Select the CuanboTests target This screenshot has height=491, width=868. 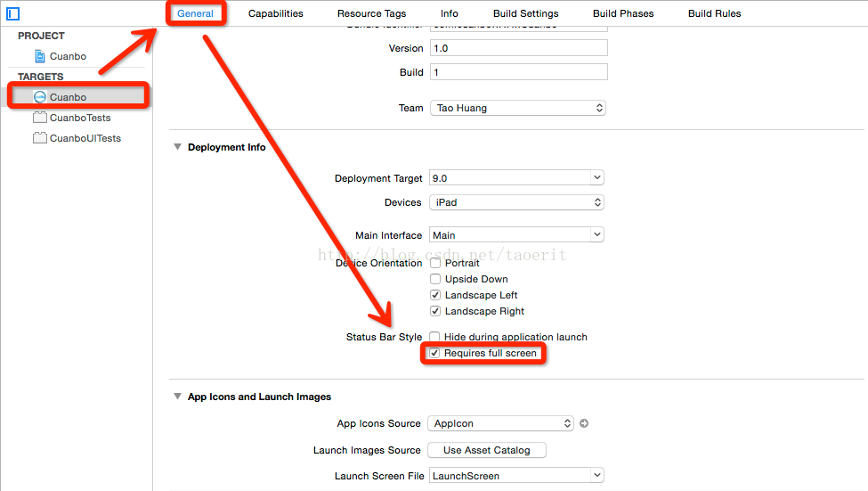pyautogui.click(x=77, y=118)
